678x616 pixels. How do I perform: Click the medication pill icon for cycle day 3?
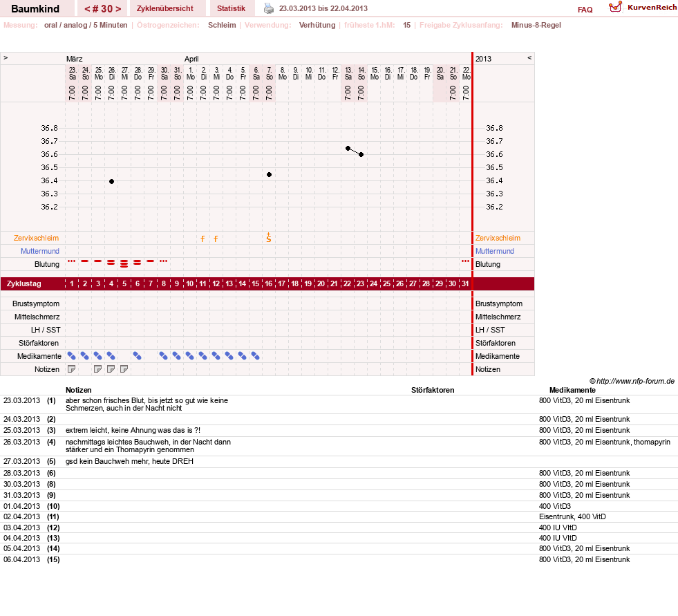(98, 356)
